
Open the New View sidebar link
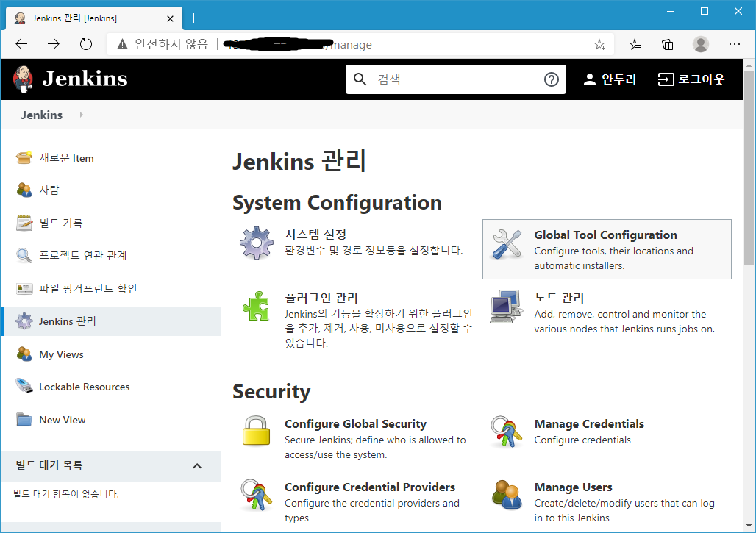pyautogui.click(x=63, y=420)
